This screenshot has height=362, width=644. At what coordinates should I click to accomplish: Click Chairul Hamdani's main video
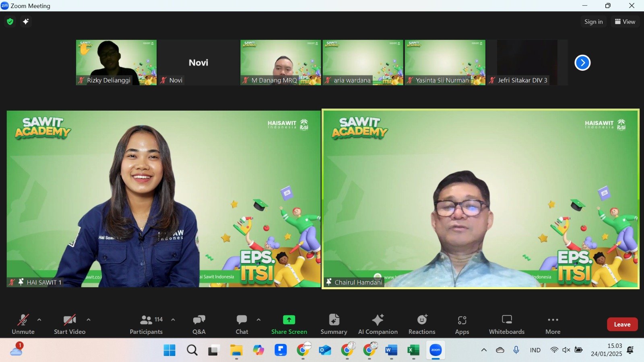(x=481, y=199)
